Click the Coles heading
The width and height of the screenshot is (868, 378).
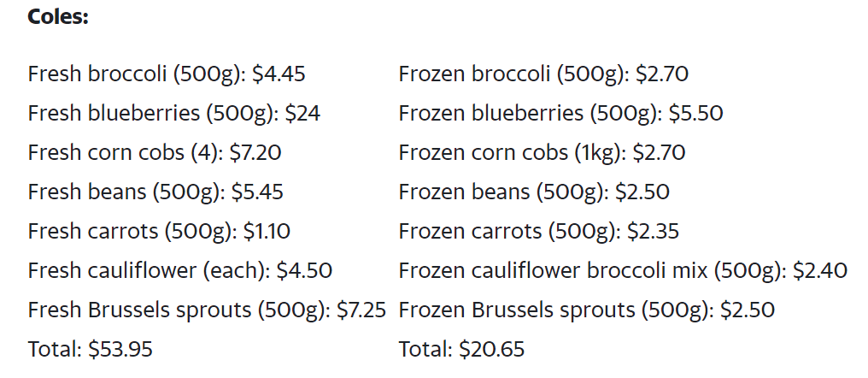point(58,16)
